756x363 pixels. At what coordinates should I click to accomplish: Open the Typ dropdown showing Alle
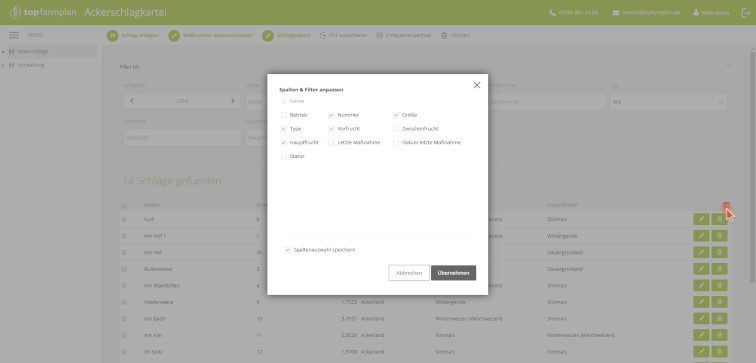[x=668, y=102]
